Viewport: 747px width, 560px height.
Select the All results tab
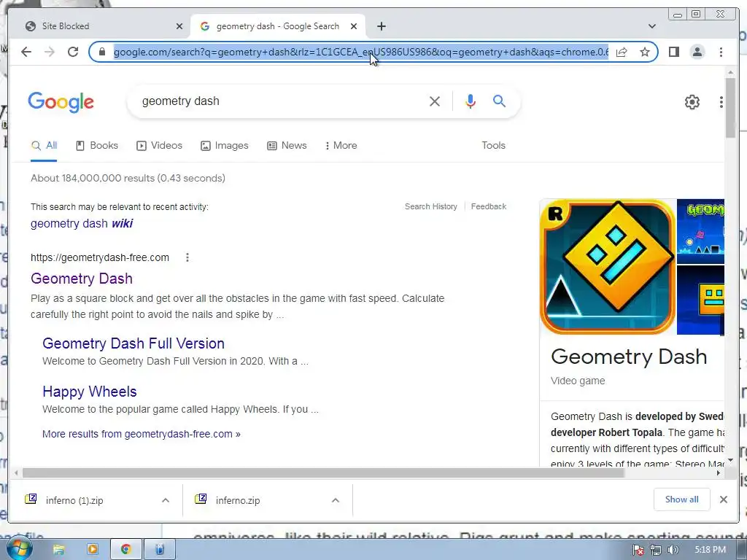click(x=44, y=146)
